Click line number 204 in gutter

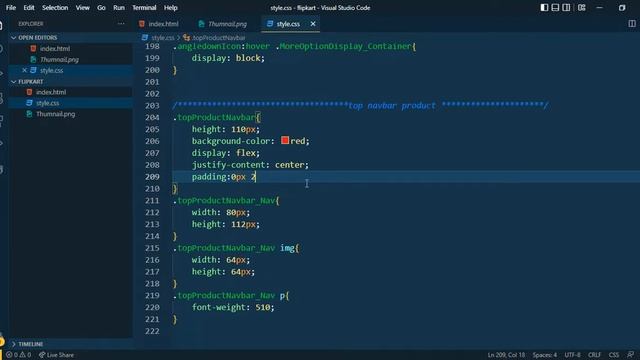click(152, 118)
